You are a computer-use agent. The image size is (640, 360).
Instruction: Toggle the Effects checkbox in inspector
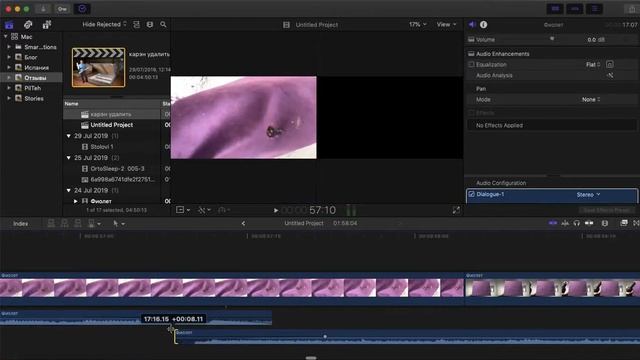click(x=471, y=113)
